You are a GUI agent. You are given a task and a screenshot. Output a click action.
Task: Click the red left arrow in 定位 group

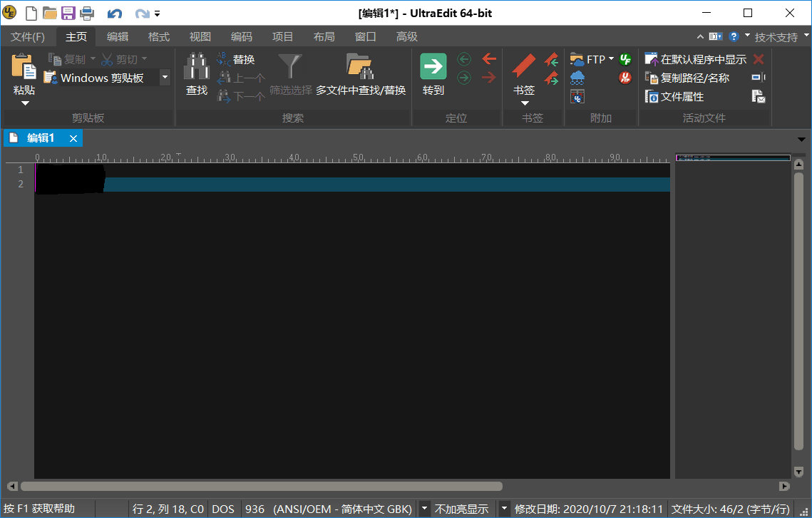coord(489,59)
